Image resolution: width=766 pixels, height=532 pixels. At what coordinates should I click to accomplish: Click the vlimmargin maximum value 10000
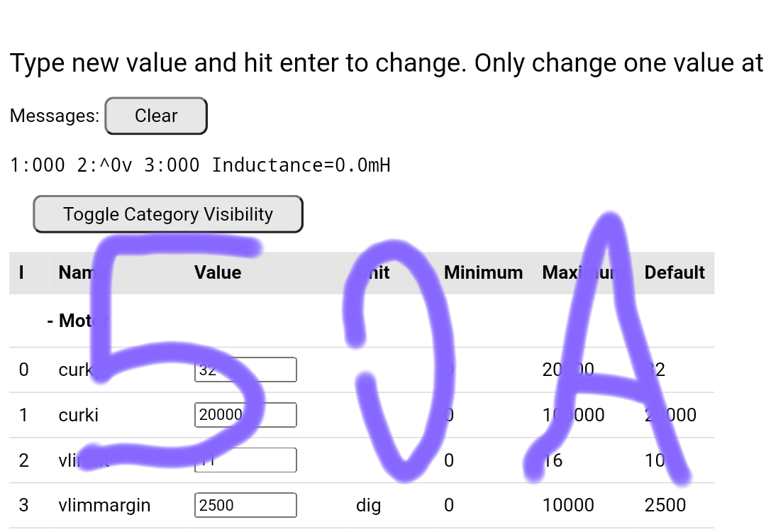point(568,505)
